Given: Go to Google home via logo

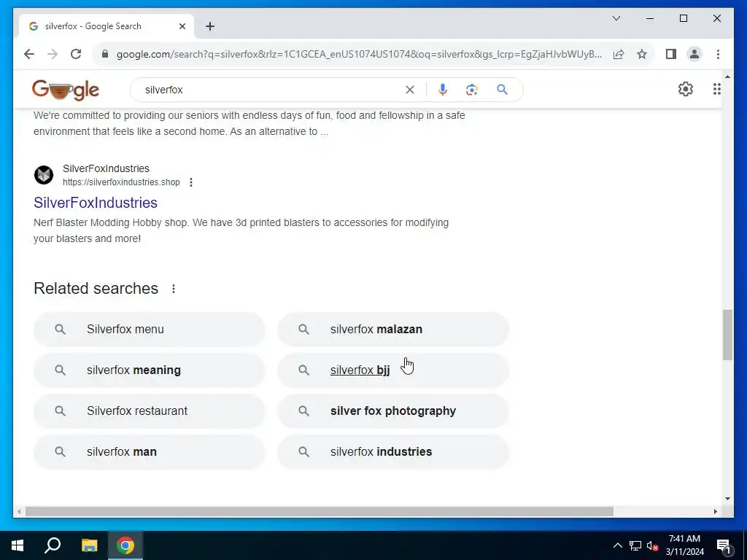Looking at the screenshot, I should (66, 90).
